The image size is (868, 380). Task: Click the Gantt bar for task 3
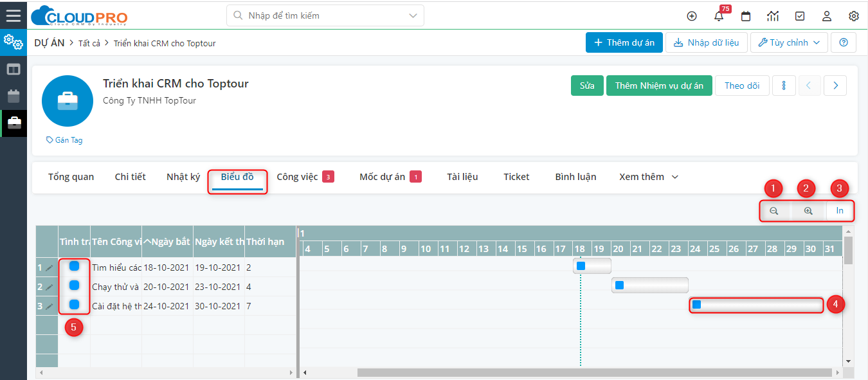point(756,305)
